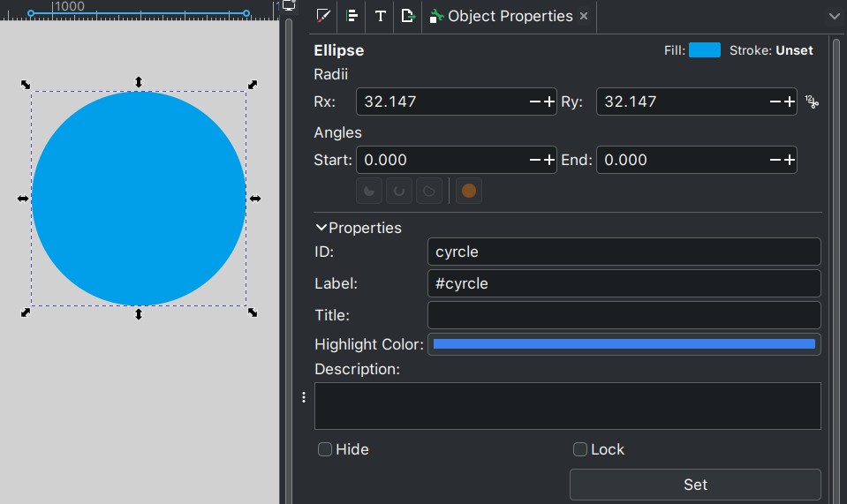This screenshot has height=504, width=847.
Task: Decrease the Ry value
Action: click(x=775, y=102)
